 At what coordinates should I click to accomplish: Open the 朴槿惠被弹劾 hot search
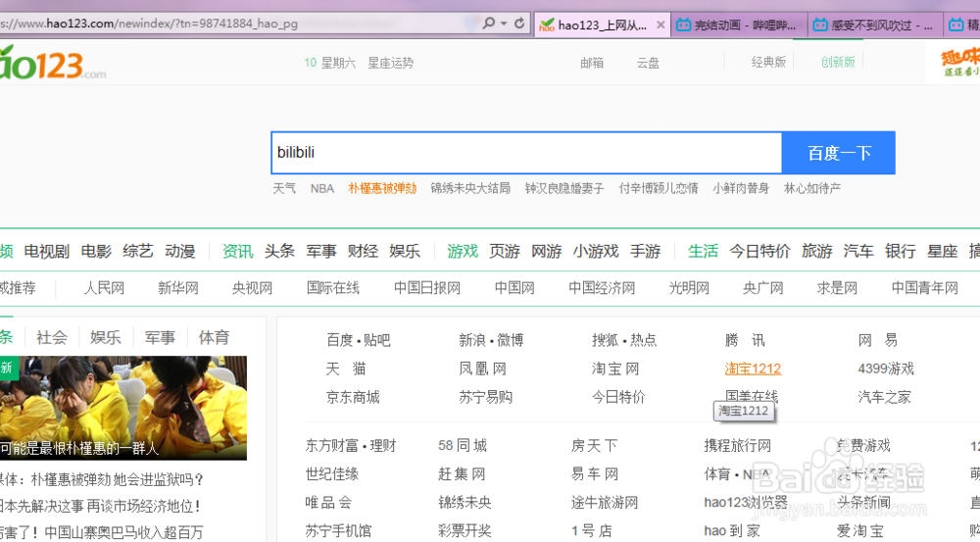point(382,188)
